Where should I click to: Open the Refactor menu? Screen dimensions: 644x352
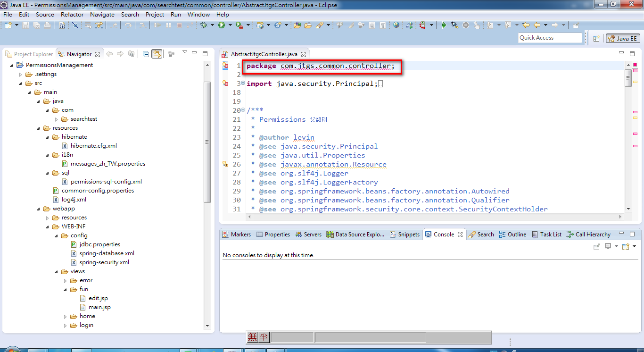(x=72, y=14)
